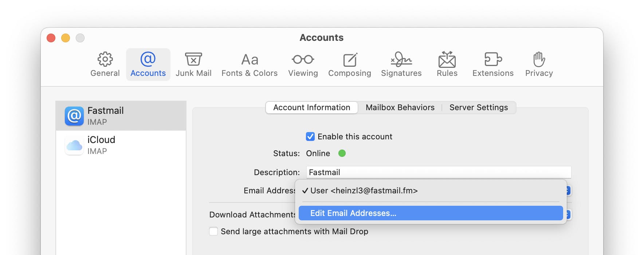Click the Description field containing Fastmail
Screen dimensions: 644x255
click(x=439, y=172)
